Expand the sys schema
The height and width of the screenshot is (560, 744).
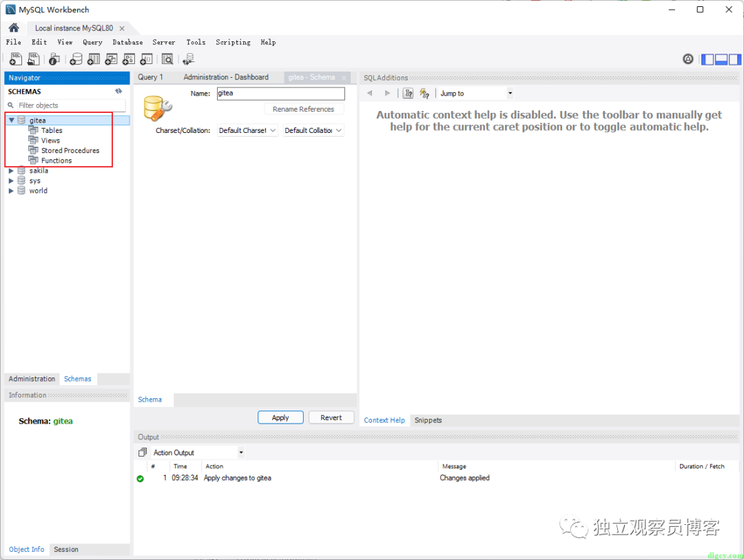pos(12,180)
